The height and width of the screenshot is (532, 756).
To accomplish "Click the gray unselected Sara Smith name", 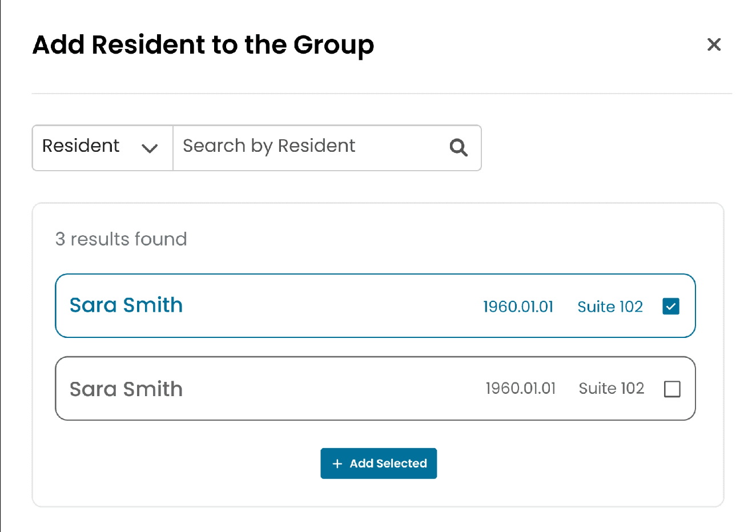I will 126,389.
